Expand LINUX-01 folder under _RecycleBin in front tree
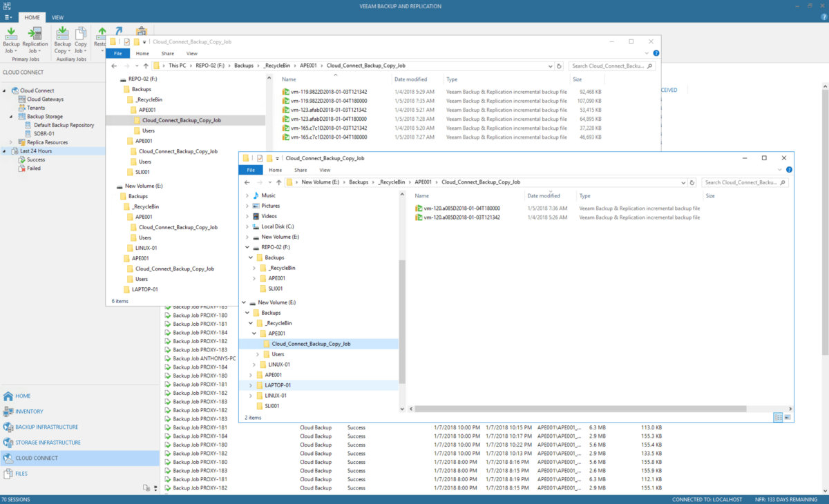The width and height of the screenshot is (829, 504). tap(254, 365)
